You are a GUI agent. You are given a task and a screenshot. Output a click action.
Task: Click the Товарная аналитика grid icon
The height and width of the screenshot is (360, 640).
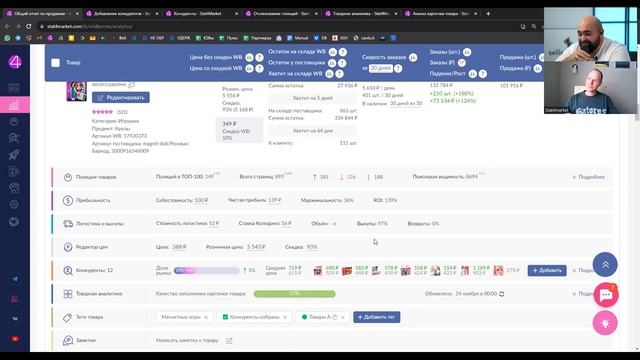point(68,294)
